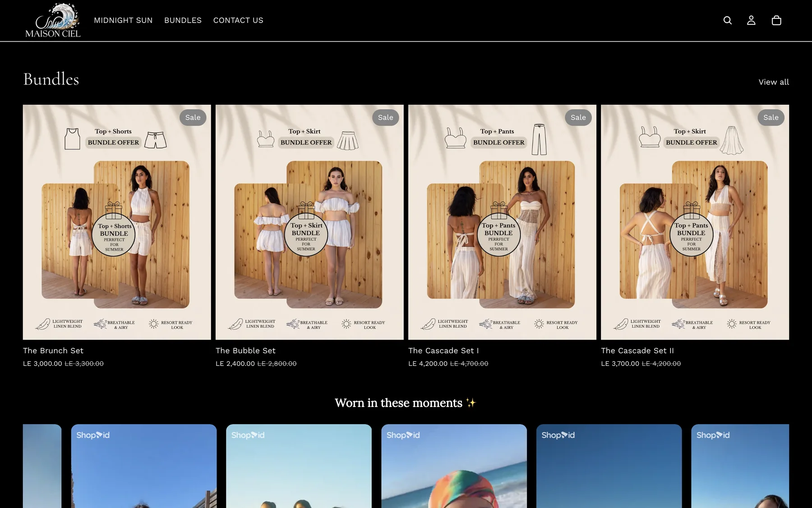812x508 pixels.
Task: Open the Midnight Sun menu item
Action: 123,20
